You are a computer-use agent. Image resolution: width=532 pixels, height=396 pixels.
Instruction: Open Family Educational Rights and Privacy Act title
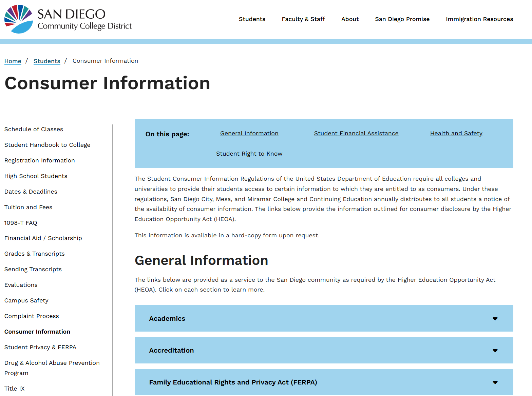tap(233, 382)
